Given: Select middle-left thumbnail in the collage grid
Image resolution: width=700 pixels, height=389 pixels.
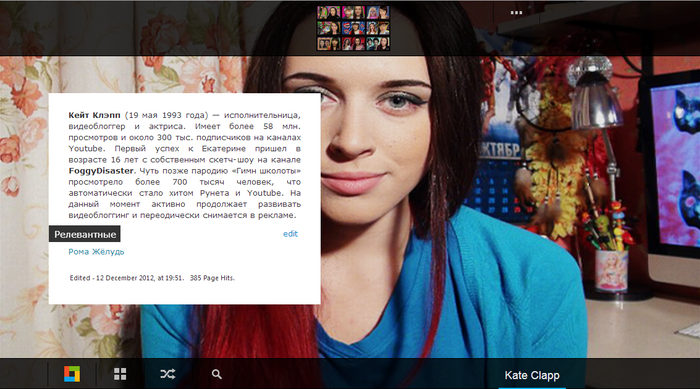Looking at the screenshot, I should point(329,28).
